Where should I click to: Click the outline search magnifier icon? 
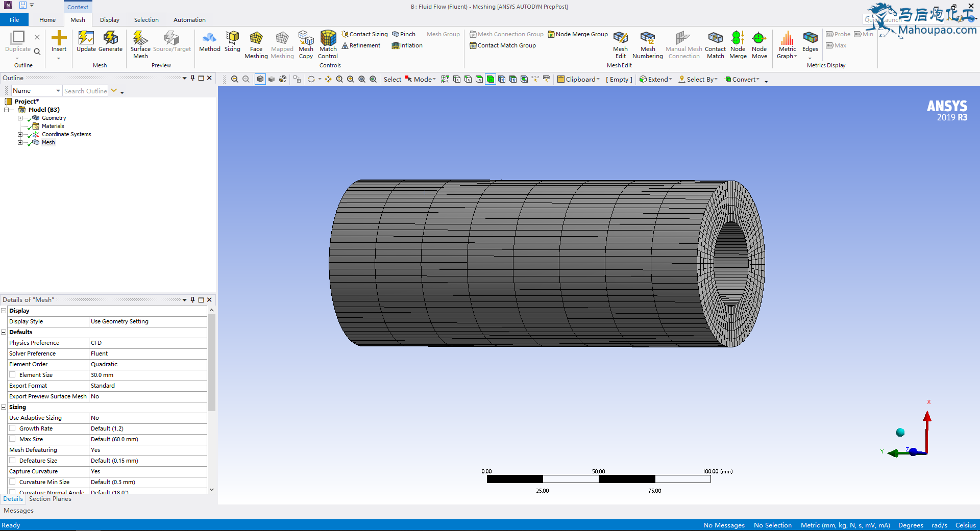tap(37, 52)
